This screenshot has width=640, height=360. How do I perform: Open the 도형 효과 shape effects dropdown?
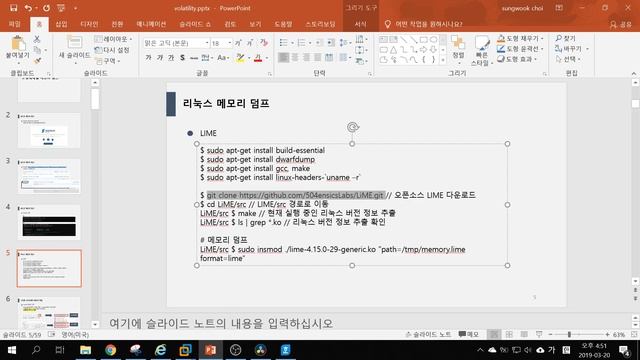tap(517, 59)
